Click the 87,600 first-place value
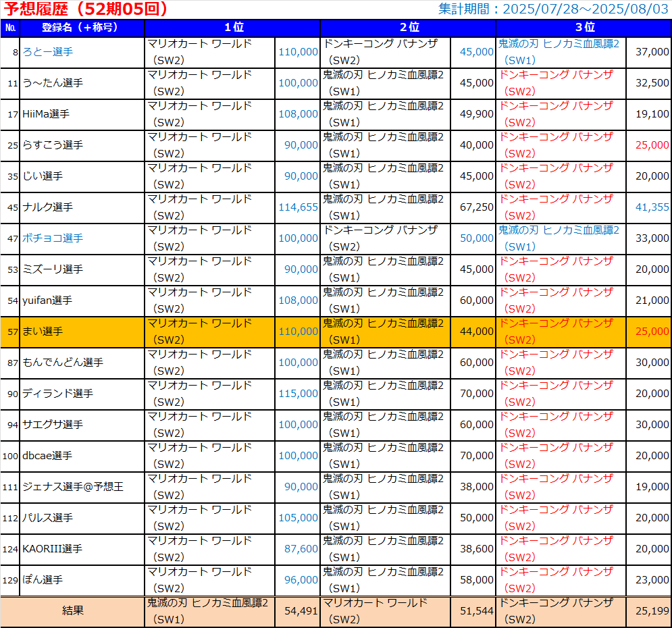 [301, 549]
